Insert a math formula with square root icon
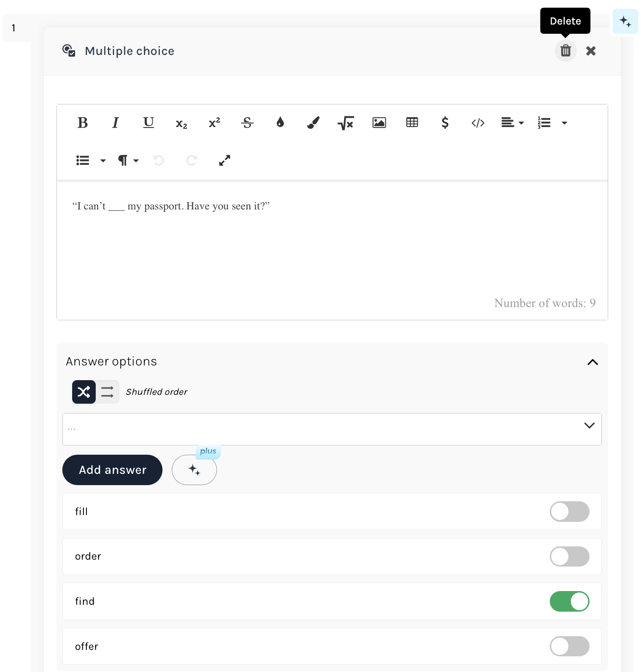 click(x=346, y=123)
